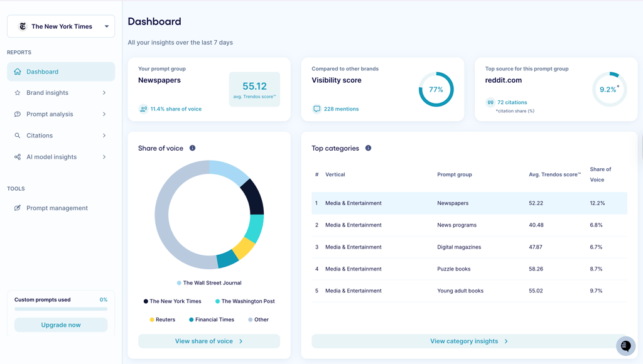The image size is (643, 364).
Task: Click the Avg. Trendos score column header
Action: point(555,174)
